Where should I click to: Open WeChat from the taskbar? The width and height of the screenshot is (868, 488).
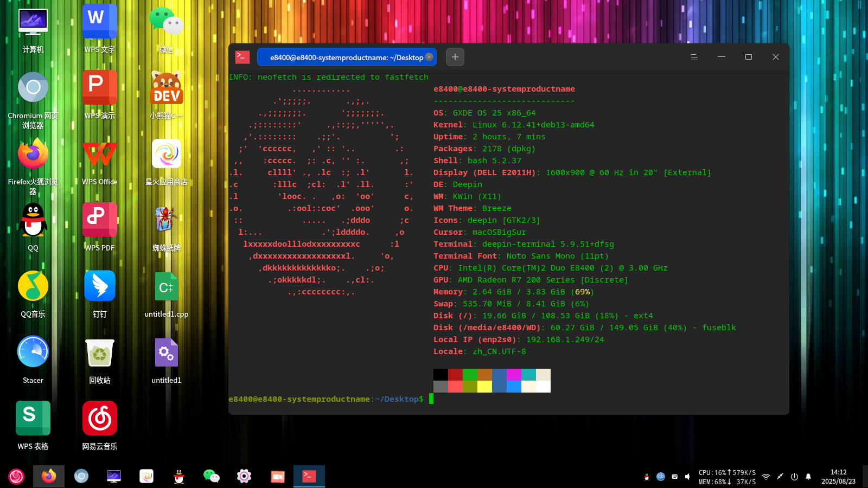tap(212, 476)
